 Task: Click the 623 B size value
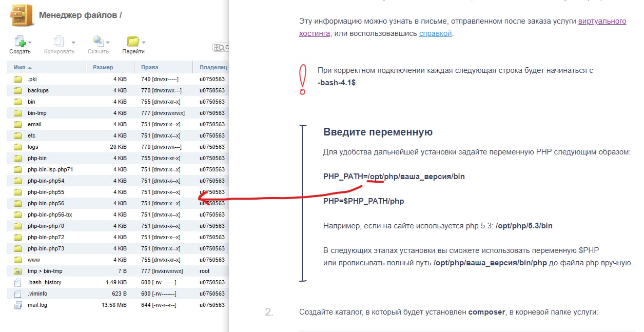[119, 294]
